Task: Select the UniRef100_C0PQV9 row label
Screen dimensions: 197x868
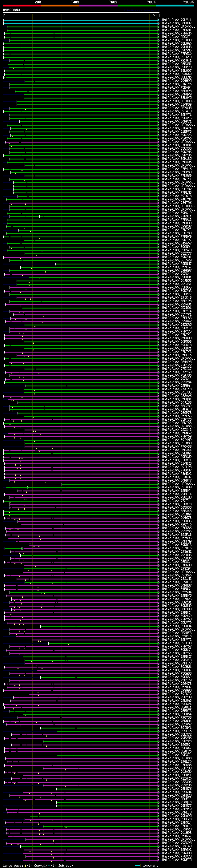Action: pos(177,94)
